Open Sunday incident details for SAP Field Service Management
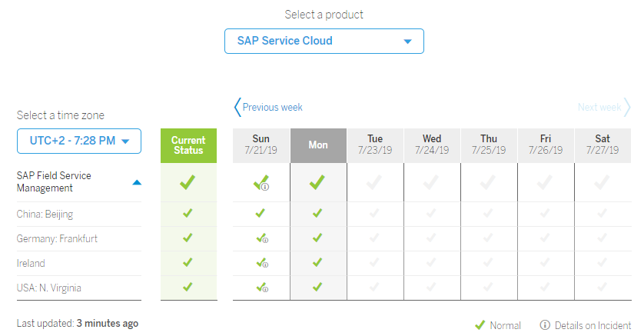 pyautogui.click(x=265, y=187)
